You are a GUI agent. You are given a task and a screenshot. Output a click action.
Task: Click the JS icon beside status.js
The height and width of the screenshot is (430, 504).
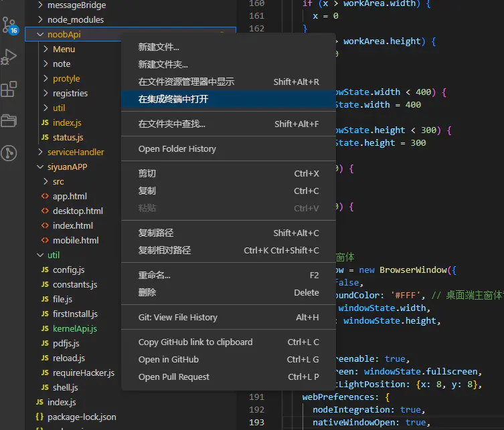[45, 138]
